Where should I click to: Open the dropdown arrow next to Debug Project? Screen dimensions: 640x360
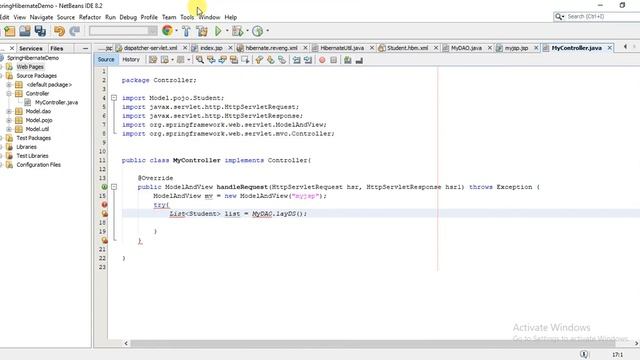(x=247, y=31)
